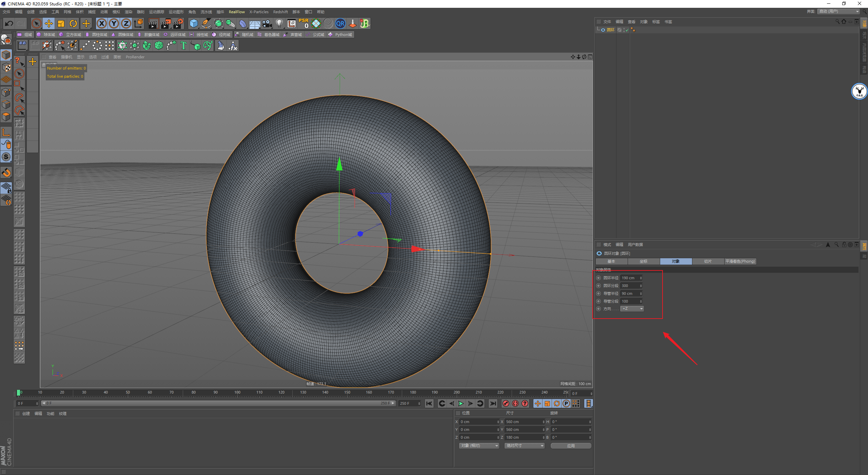This screenshot has width=868, height=475.
Task: Click the Undo arrow icon
Action: pyautogui.click(x=9, y=23)
